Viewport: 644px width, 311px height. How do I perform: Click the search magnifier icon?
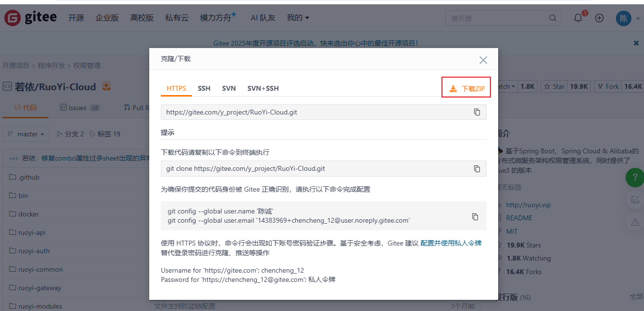point(553,18)
